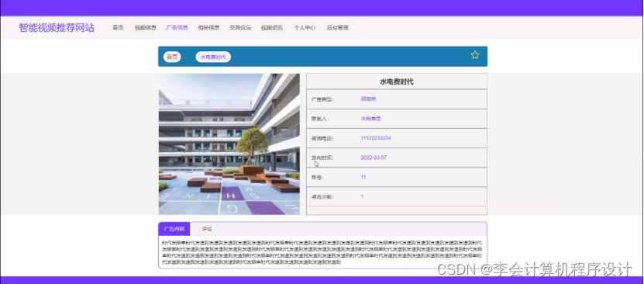This screenshot has height=284, width=644.
Task: Click the 水电费时代 breadcrumb pill
Action: [x=213, y=57]
